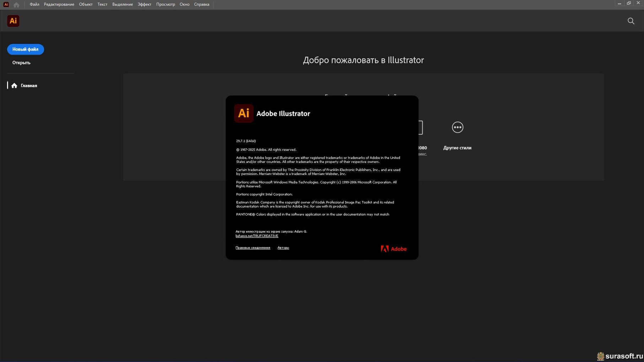Click the Авторы link in About dialog

point(283,248)
